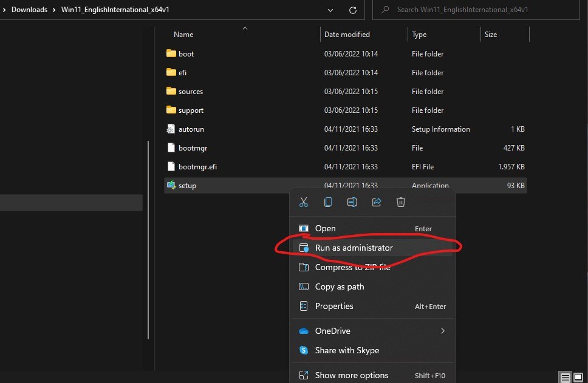Click the Refresh button
The width and height of the screenshot is (588, 383).
tap(352, 10)
